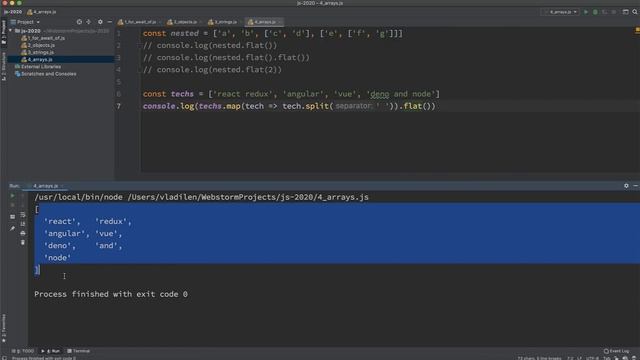Viewport: 640px width, 360px height.
Task: Click the Debug bug icon in top toolbar
Action: [595, 12]
